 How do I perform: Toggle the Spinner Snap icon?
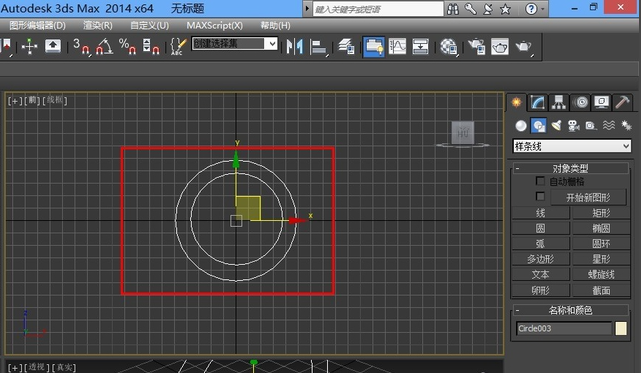(150, 46)
